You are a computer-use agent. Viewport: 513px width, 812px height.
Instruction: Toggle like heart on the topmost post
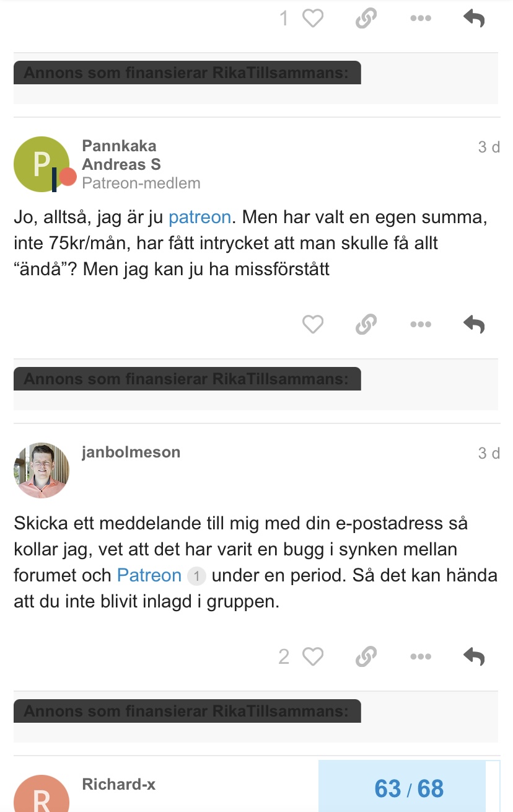pos(312,19)
